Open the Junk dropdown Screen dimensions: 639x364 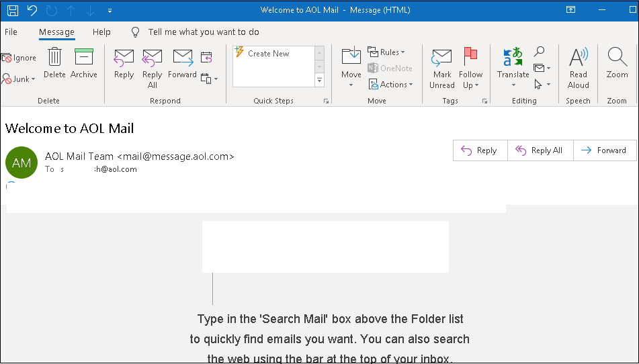pos(19,79)
